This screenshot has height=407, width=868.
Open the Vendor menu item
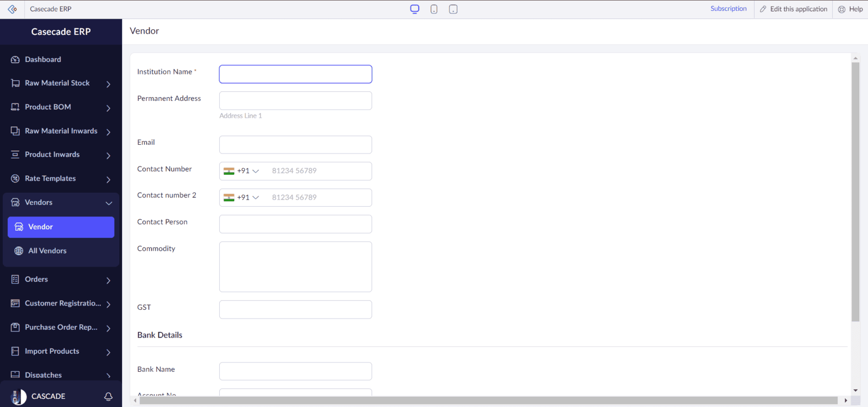click(x=61, y=227)
